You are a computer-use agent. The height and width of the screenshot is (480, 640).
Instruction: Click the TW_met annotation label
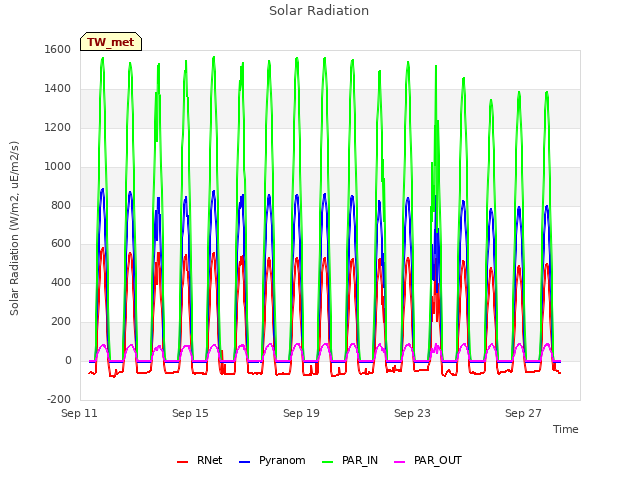tap(111, 42)
